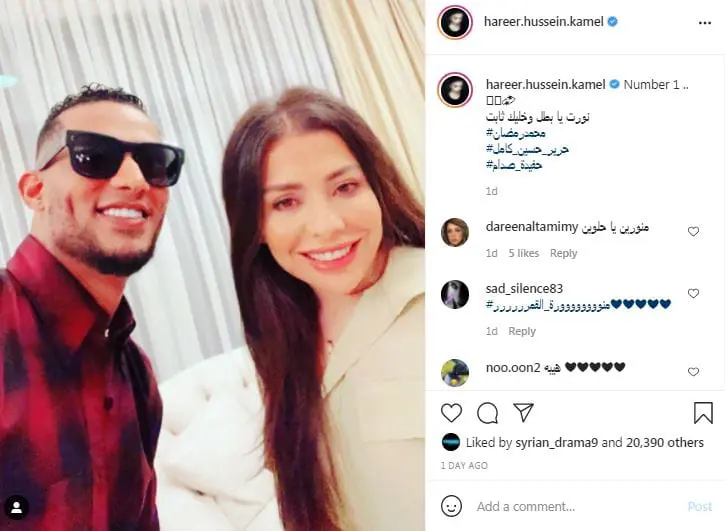Like the post with the heart icon
The height and width of the screenshot is (531, 725).
[x=451, y=413]
